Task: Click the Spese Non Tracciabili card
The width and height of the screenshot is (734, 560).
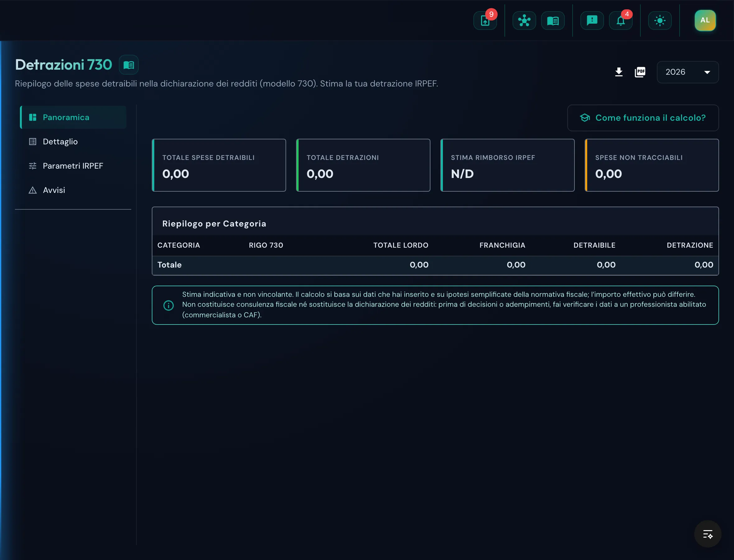Action: [x=652, y=165]
